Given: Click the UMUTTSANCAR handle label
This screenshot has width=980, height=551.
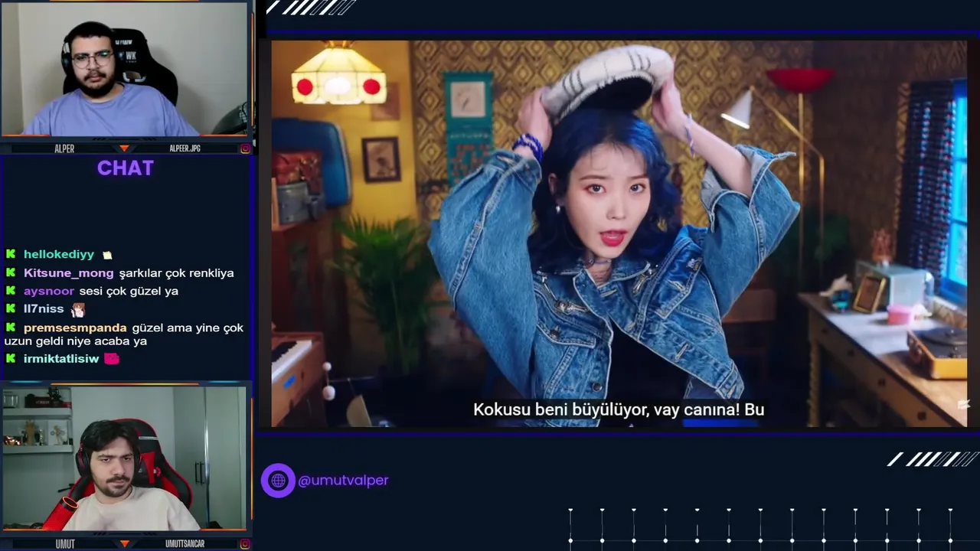Looking at the screenshot, I should click(185, 544).
